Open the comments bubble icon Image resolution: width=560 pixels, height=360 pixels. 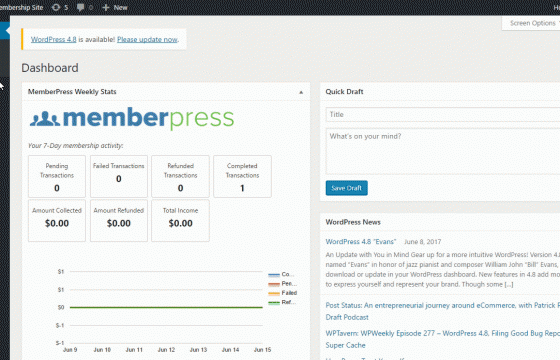coord(81,7)
